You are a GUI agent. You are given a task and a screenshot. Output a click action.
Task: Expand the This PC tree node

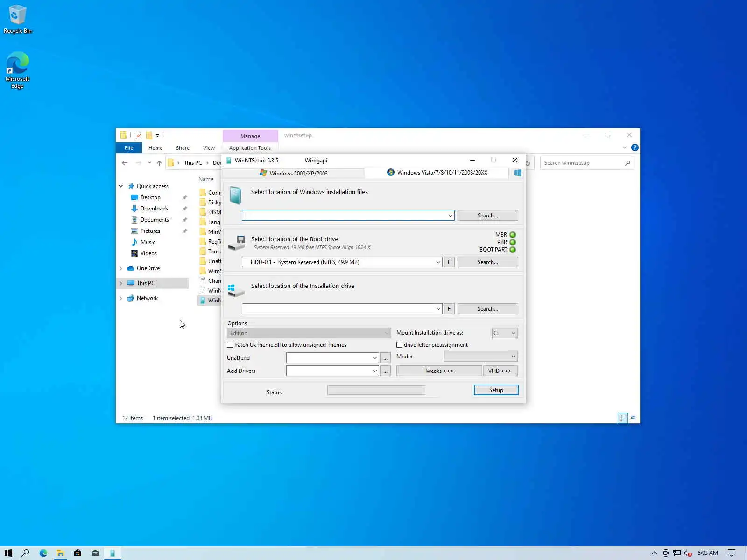121,283
